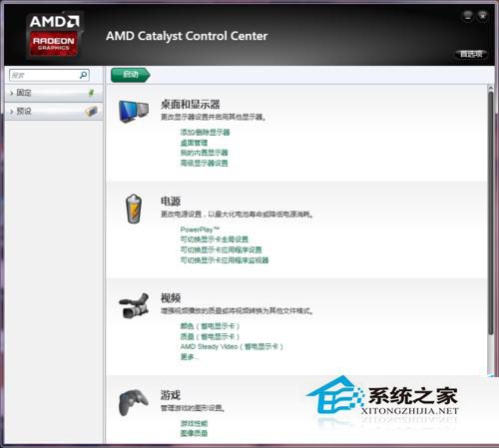
Task: Select the green 启动 start tab
Action: [x=131, y=75]
